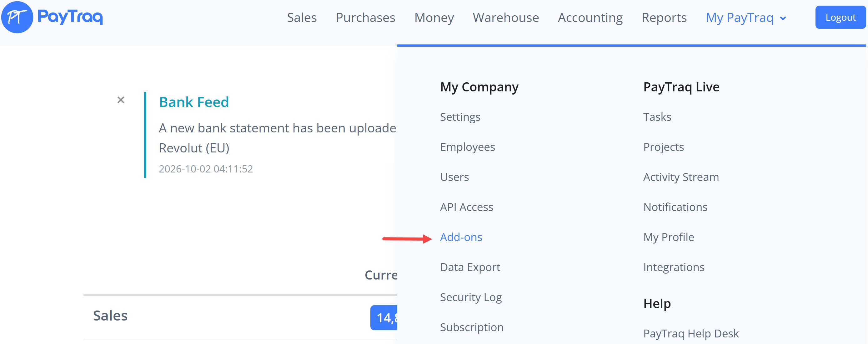
Task: View the Activity Stream
Action: 681,177
